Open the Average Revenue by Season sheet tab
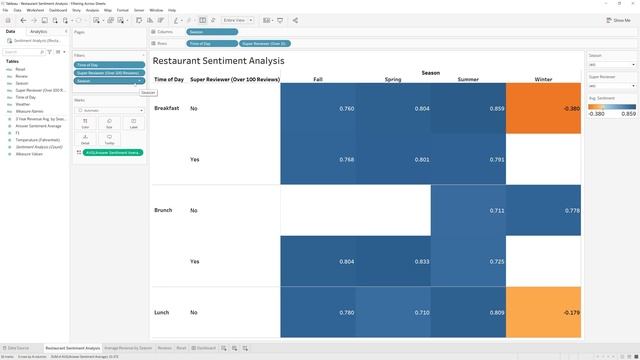The height and width of the screenshot is (360, 640). (128, 348)
